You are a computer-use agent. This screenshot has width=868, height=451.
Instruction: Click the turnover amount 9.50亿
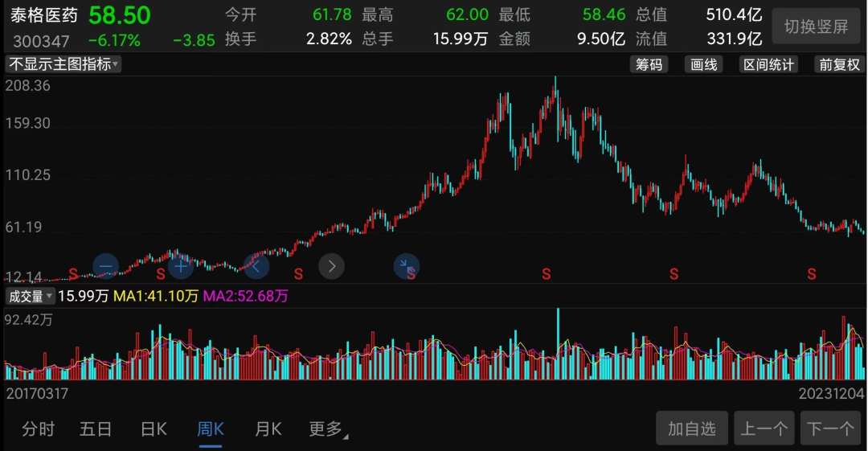[x=601, y=39]
